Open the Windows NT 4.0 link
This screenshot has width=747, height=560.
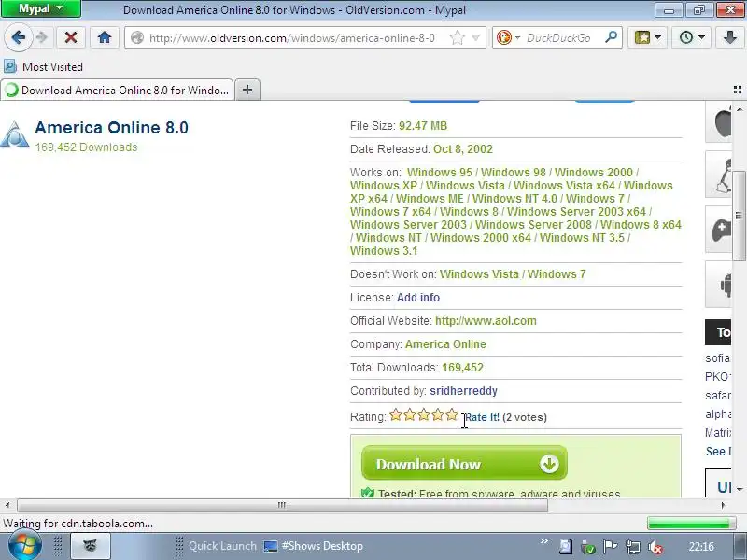[514, 199]
